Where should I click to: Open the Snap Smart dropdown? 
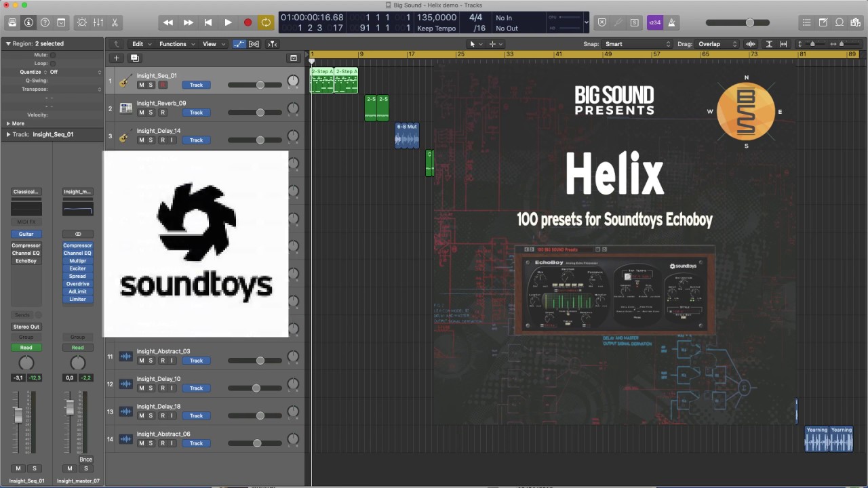pos(637,44)
